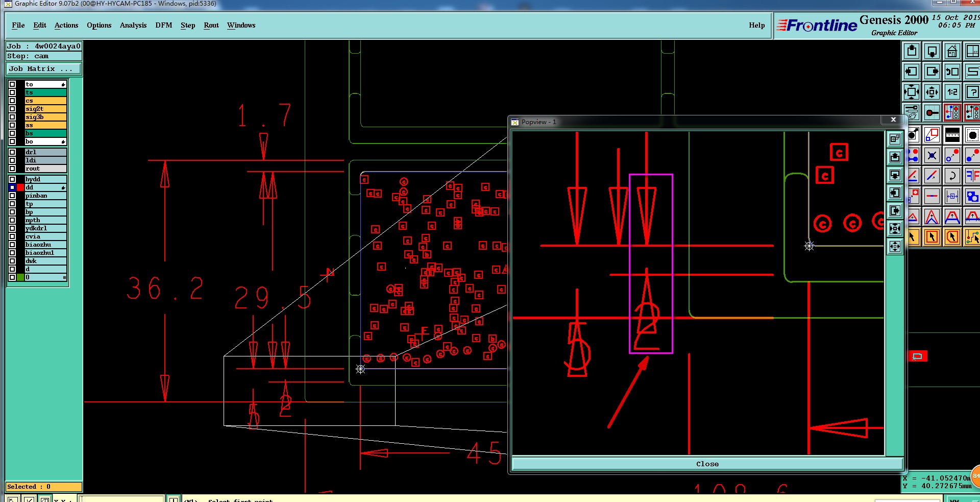
Task: Click the pan down icon in main toolbar
Action: point(932,51)
